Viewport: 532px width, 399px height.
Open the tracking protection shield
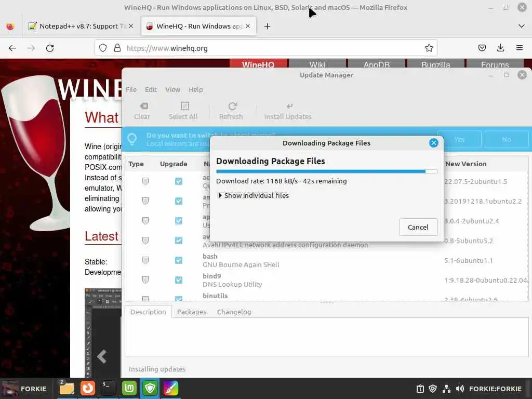103,48
